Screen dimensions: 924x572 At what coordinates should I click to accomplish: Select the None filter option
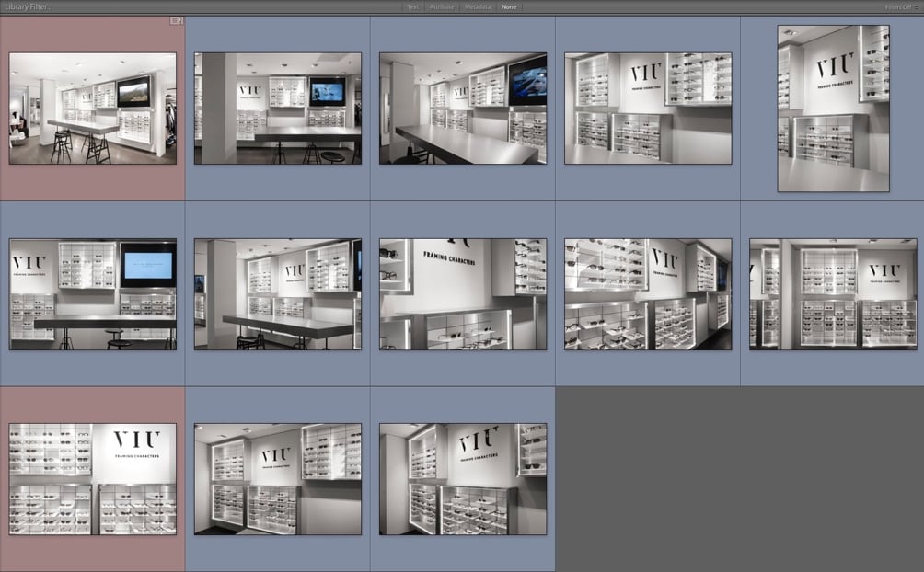[x=509, y=7]
